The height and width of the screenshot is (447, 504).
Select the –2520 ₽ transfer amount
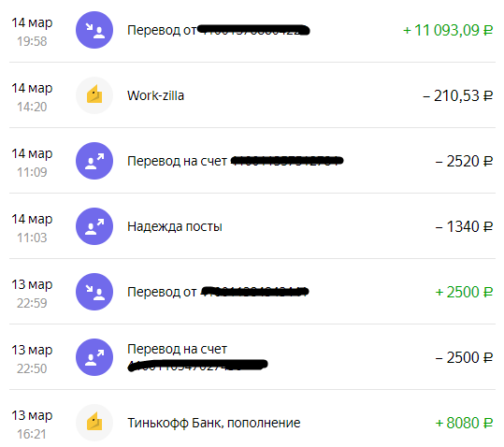click(x=464, y=161)
